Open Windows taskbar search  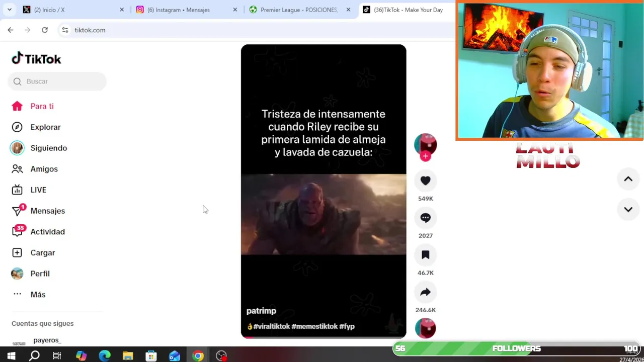click(x=34, y=356)
